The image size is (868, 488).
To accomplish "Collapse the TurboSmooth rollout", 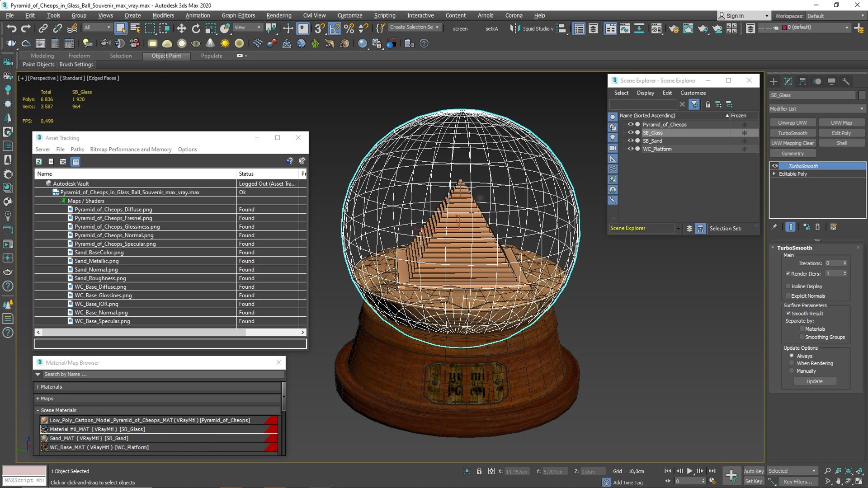I will coord(773,248).
